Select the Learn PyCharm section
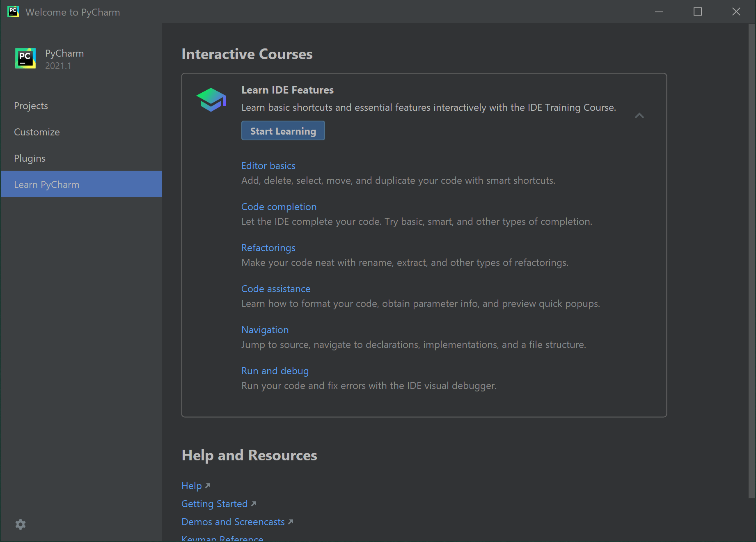Screen dimensions: 756x542 [x=81, y=184]
